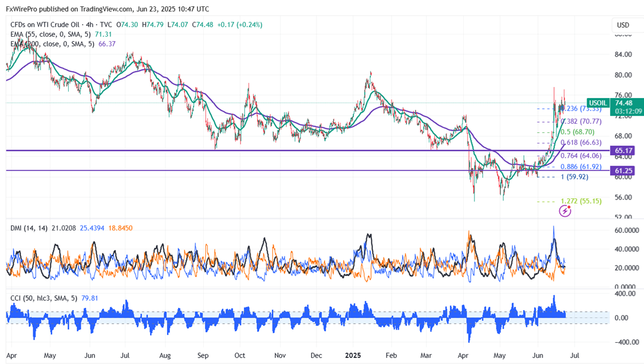Click the chart title 'CFDs on WTI Crude Oil'
Viewport: 644px width, 364px height.
45,25
